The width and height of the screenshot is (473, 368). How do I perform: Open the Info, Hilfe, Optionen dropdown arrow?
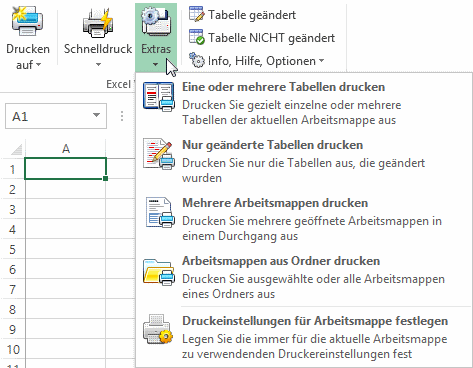(321, 61)
